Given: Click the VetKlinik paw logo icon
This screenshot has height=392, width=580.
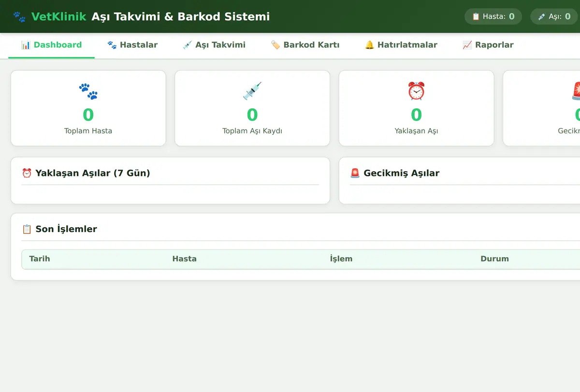Looking at the screenshot, I should tap(19, 17).
